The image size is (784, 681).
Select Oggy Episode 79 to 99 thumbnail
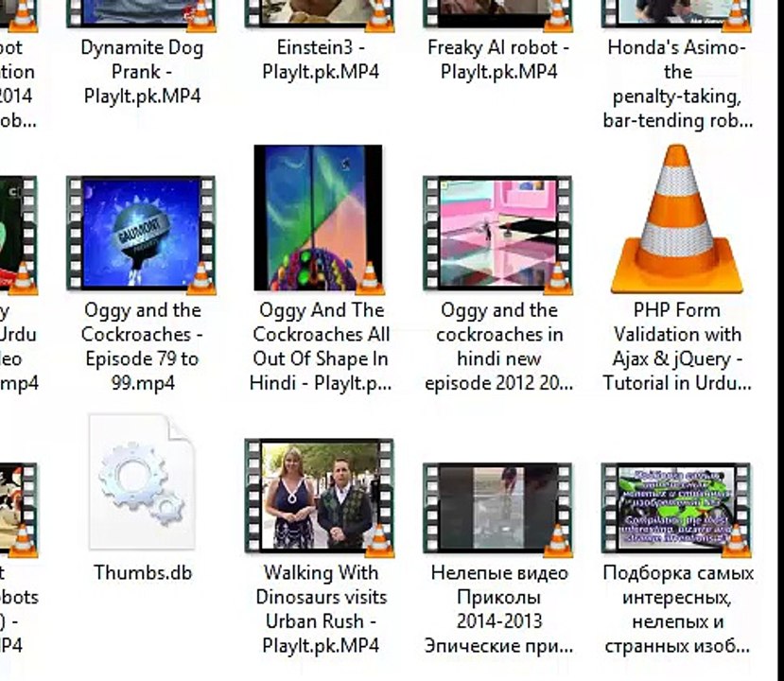142,234
